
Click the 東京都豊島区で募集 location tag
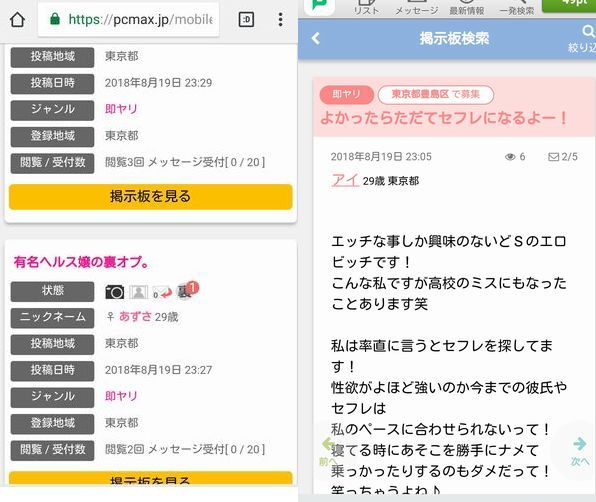click(436, 94)
